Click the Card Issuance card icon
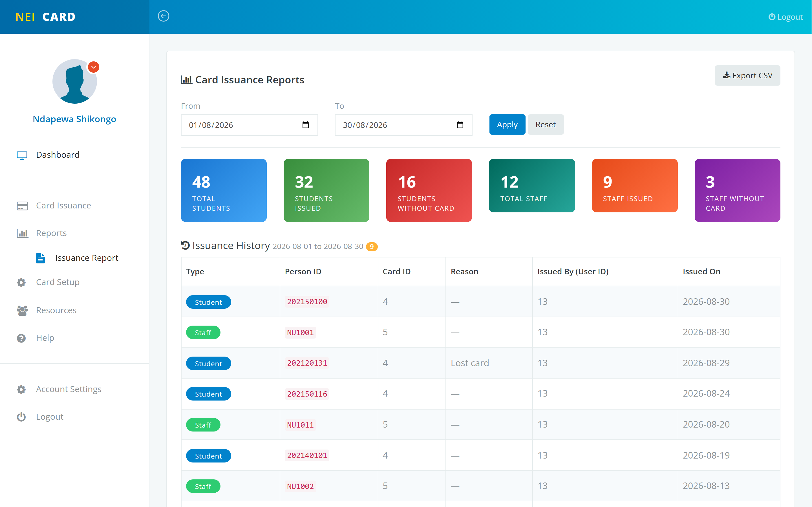The width and height of the screenshot is (812, 507). click(x=22, y=206)
